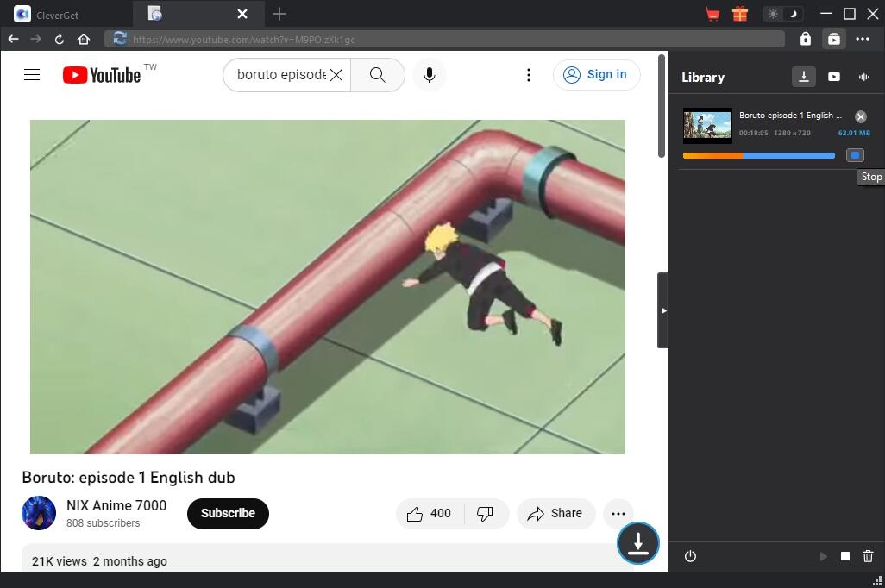Start voice search with microphone icon
Viewport: 885px width, 588px height.
pyautogui.click(x=429, y=75)
